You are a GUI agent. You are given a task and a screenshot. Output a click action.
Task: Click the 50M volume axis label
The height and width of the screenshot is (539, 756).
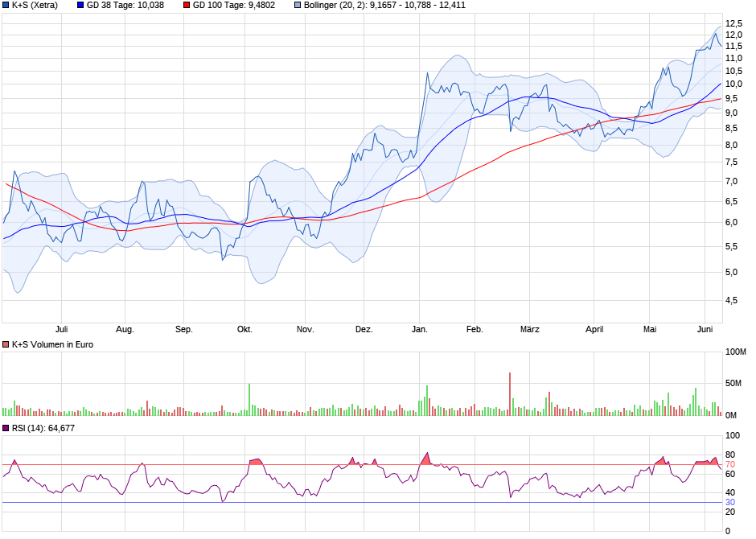point(733,383)
